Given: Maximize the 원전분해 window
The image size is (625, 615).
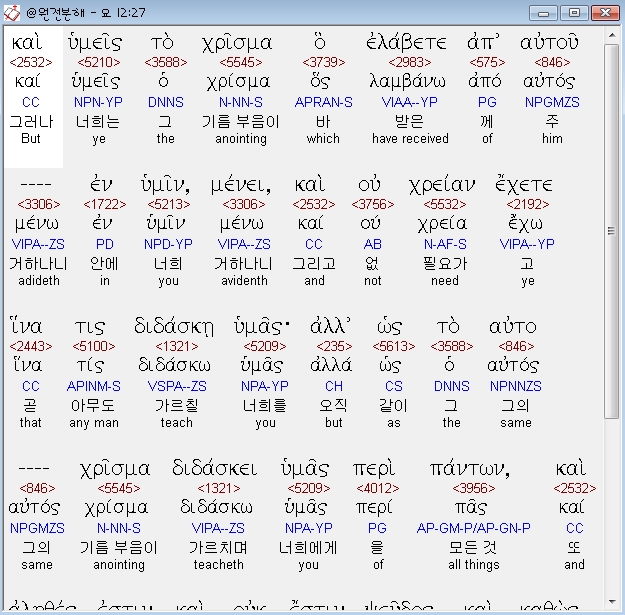Looking at the screenshot, I should point(574,13).
